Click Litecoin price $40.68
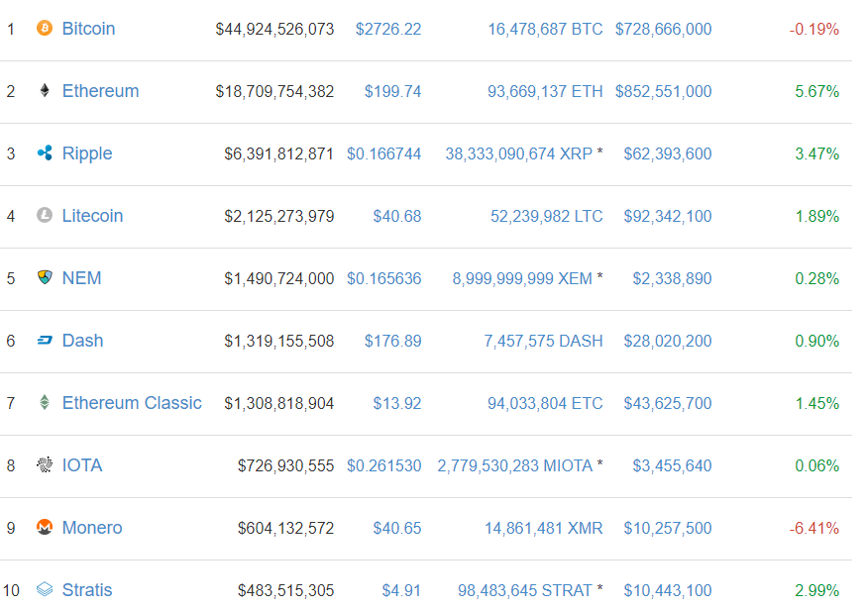868x610 pixels. pyautogui.click(x=397, y=216)
